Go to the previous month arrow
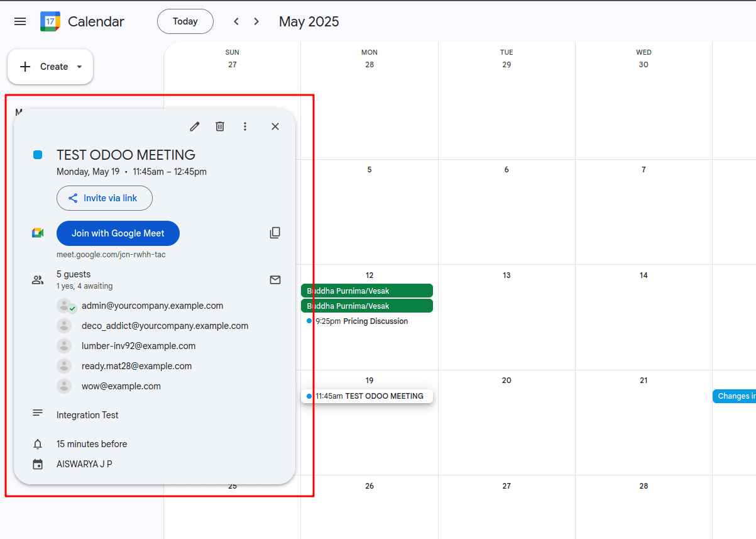The width and height of the screenshot is (756, 539). click(x=236, y=21)
